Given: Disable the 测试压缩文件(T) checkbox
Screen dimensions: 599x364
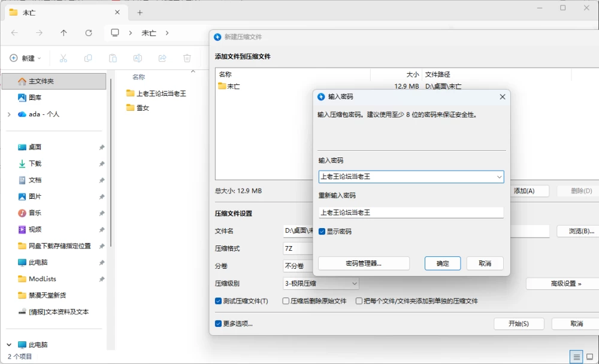Looking at the screenshot, I should (218, 301).
